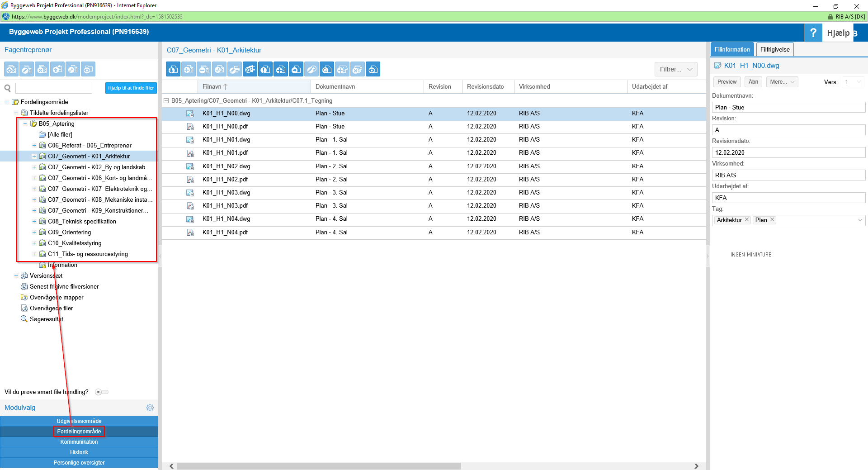Open the Filtrer dropdown
The height and width of the screenshot is (470, 868).
(675, 69)
